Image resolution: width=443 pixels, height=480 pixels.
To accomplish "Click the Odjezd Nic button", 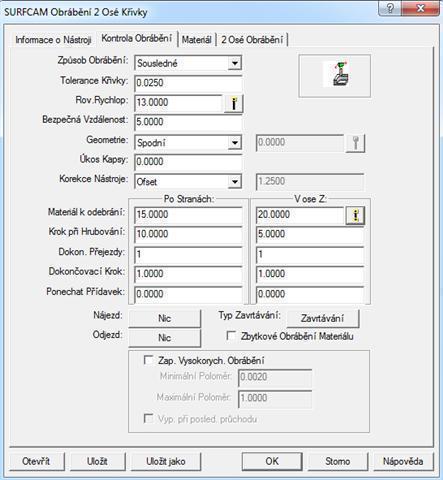I will click(x=165, y=338).
